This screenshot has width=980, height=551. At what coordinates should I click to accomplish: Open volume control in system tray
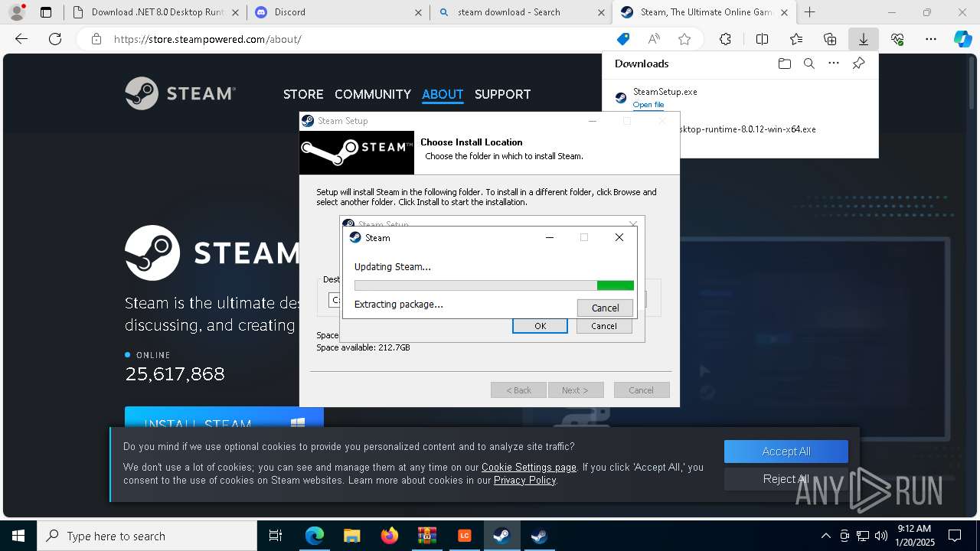click(x=880, y=536)
